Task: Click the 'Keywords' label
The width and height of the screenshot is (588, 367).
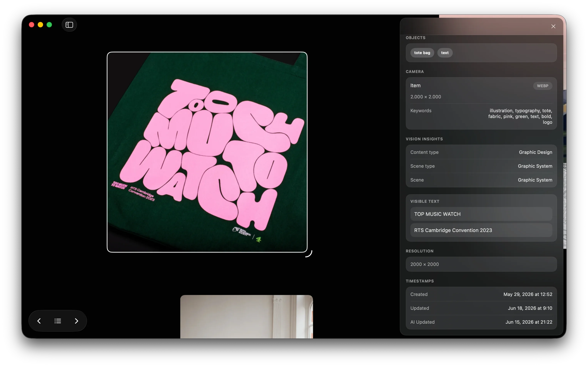Action: point(421,111)
